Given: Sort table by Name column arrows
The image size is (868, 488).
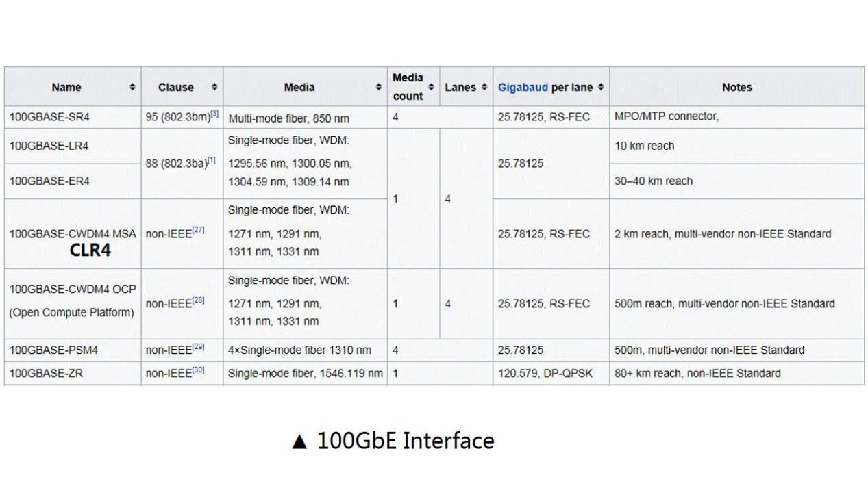Looking at the screenshot, I should pos(133,88).
